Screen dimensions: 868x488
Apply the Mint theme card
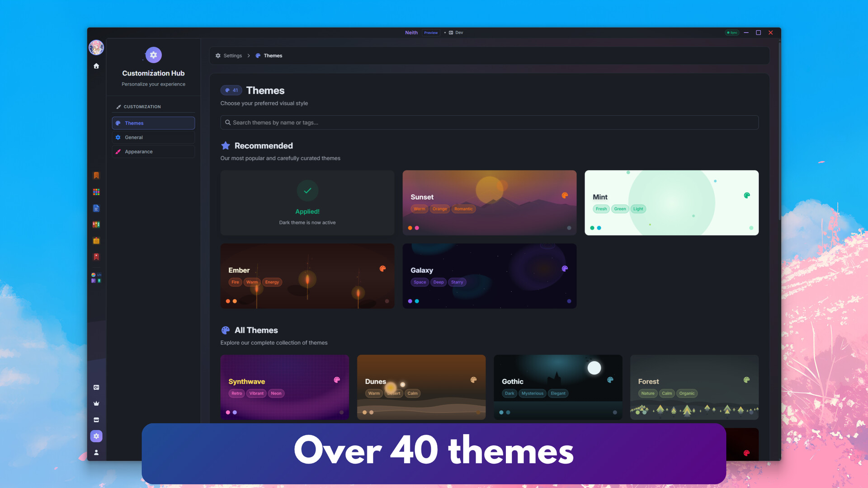(671, 202)
